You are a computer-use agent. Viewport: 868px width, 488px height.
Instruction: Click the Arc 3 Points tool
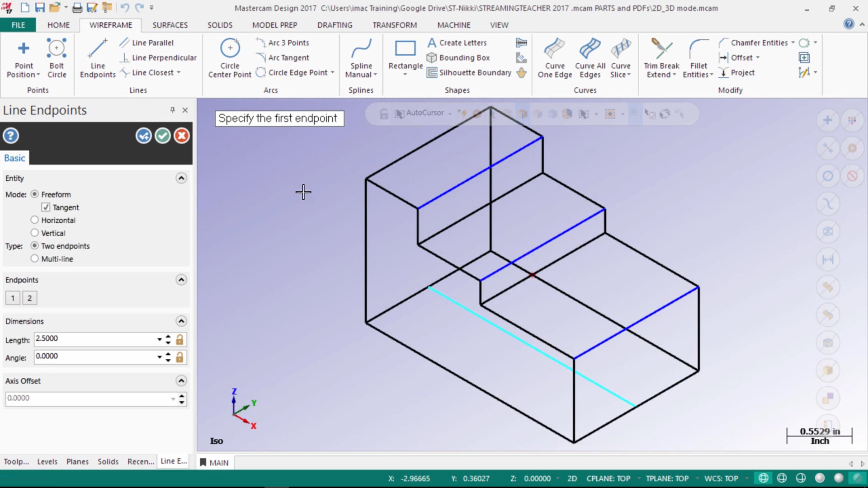288,42
